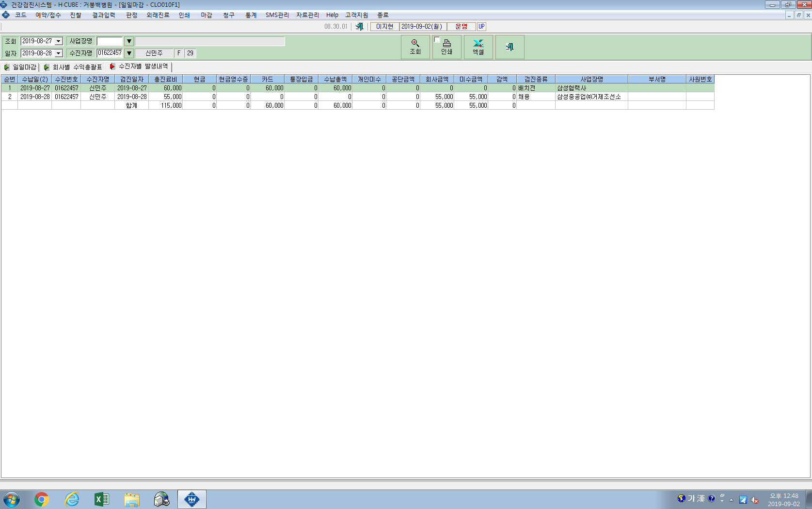This screenshot has width=812, height=509.
Task: Open Internet Explorer from the taskbar
Action: pos(72,499)
